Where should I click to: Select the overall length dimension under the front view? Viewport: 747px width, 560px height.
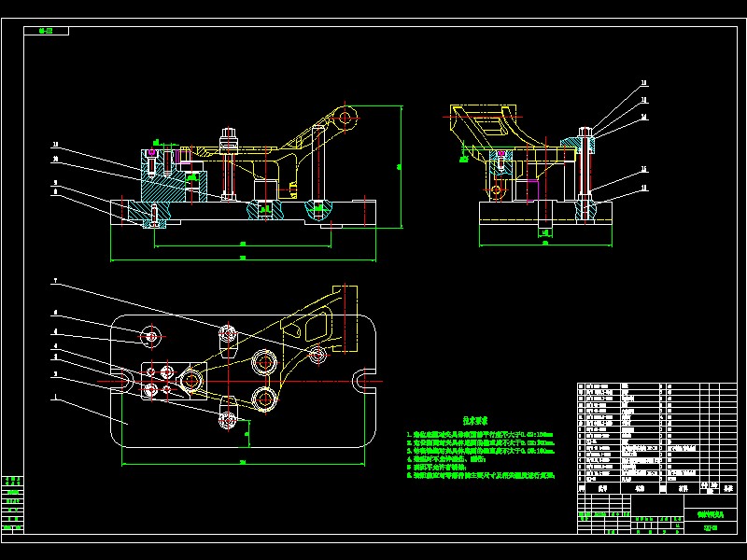coord(243,258)
